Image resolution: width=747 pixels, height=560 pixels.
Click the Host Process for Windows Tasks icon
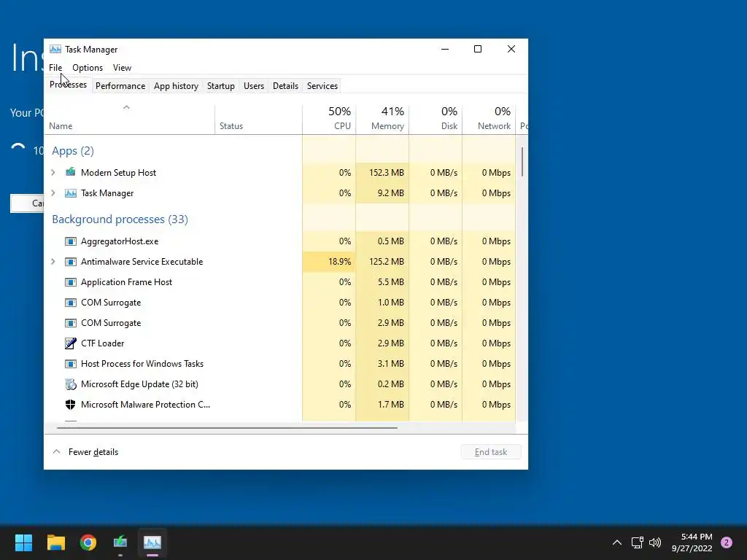pos(71,364)
